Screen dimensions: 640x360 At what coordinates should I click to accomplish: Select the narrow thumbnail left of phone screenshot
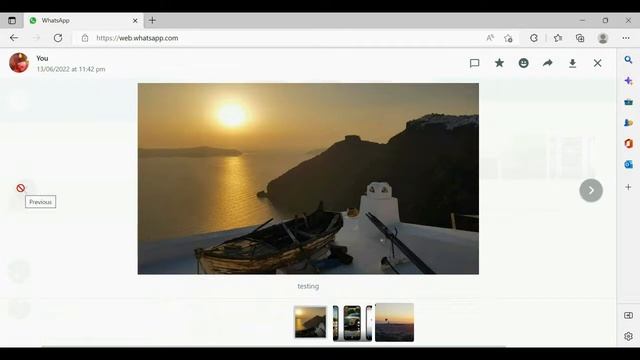click(336, 322)
